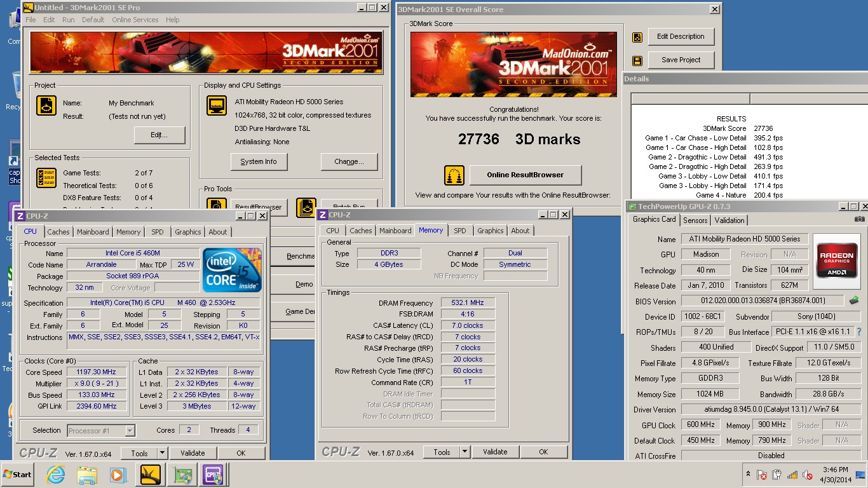Image resolution: width=868 pixels, height=488 pixels.
Task: Click the Online ResultBrowser button
Action: point(525,175)
